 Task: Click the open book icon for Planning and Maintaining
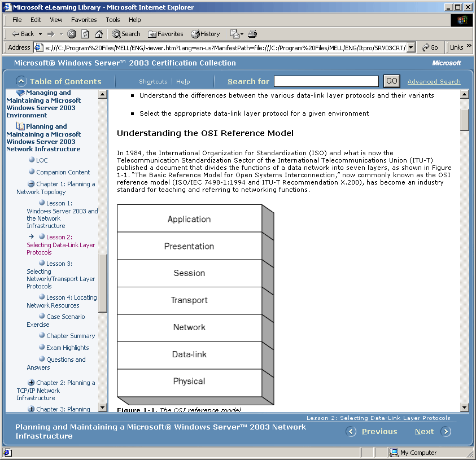click(x=20, y=126)
